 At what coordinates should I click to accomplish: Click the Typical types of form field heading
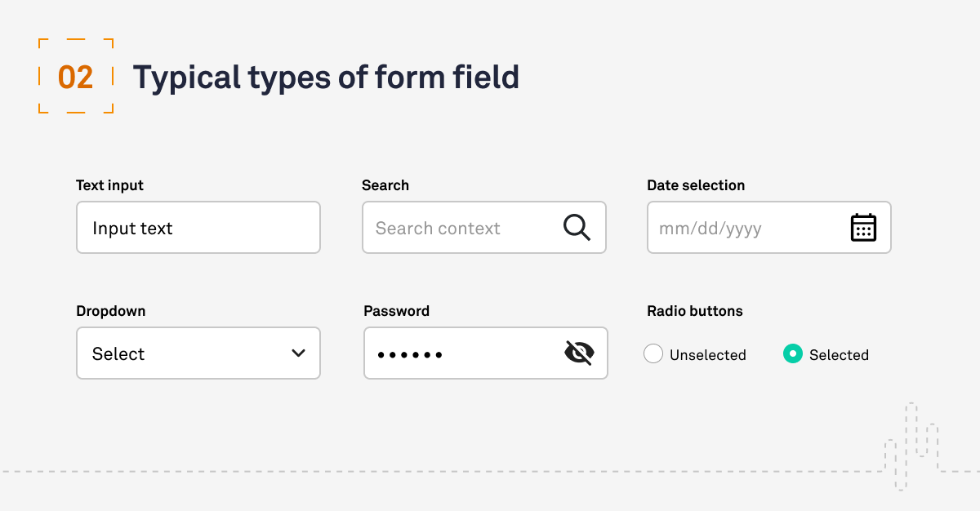click(x=326, y=78)
